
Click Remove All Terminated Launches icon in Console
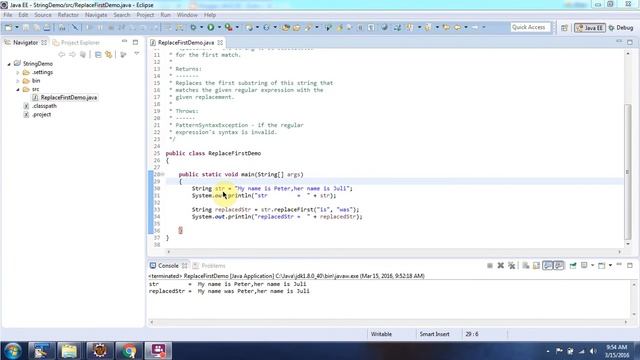click(x=511, y=266)
